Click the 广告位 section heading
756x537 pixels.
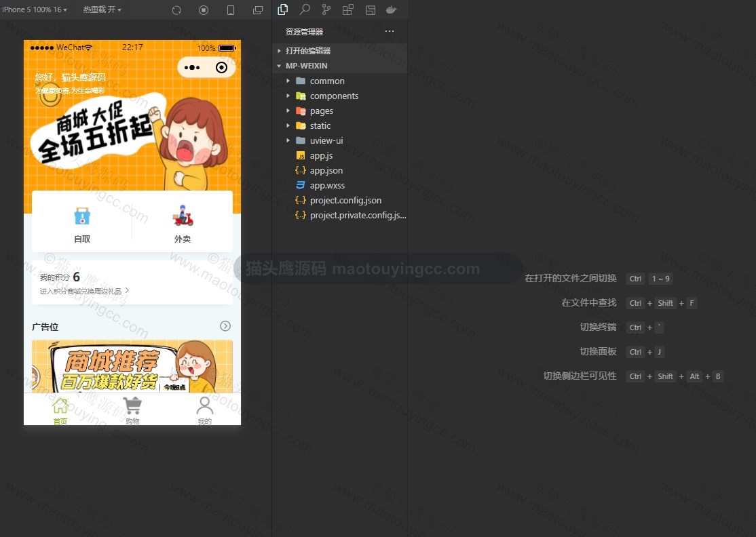pyautogui.click(x=45, y=327)
